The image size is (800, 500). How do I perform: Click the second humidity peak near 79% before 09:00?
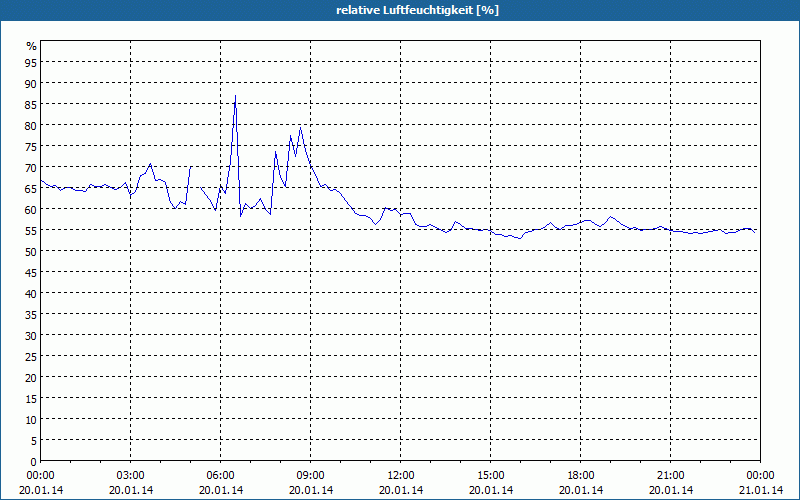click(301, 128)
